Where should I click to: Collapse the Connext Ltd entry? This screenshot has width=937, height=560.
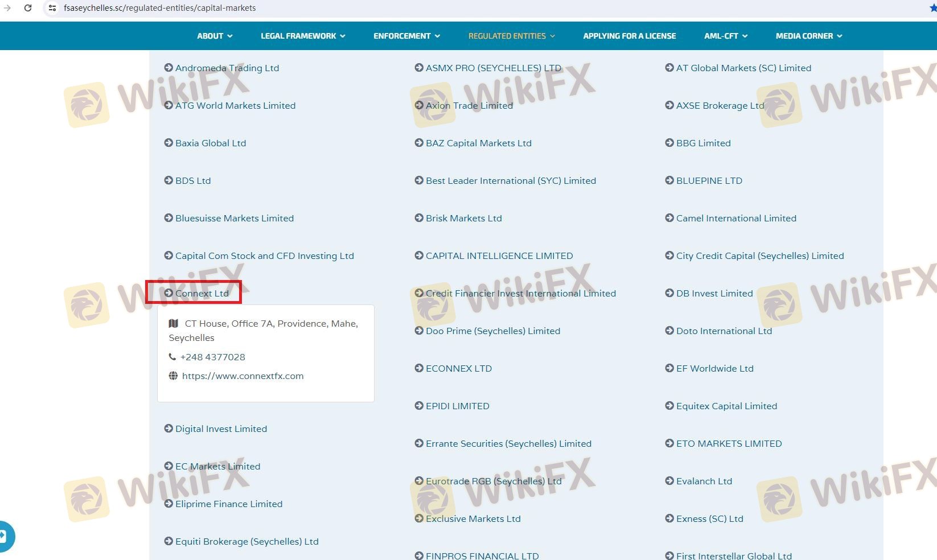point(202,293)
